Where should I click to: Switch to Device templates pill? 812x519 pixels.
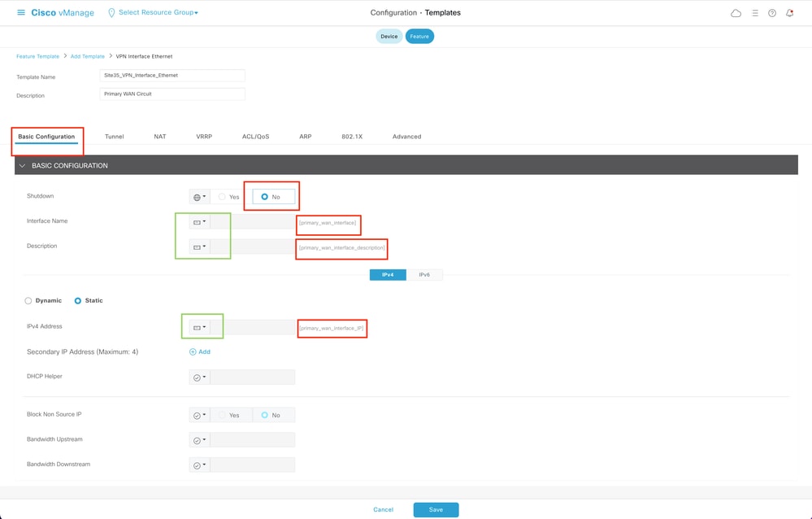pyautogui.click(x=389, y=37)
